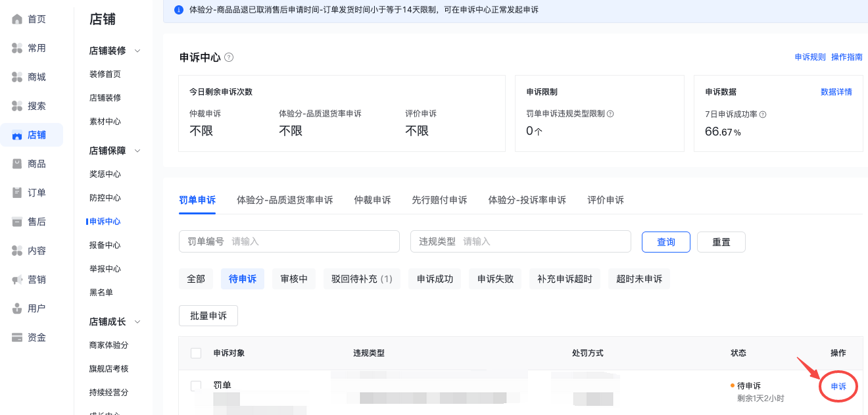
Task: Filter by 超时未申诉 status
Action: pyautogui.click(x=639, y=279)
